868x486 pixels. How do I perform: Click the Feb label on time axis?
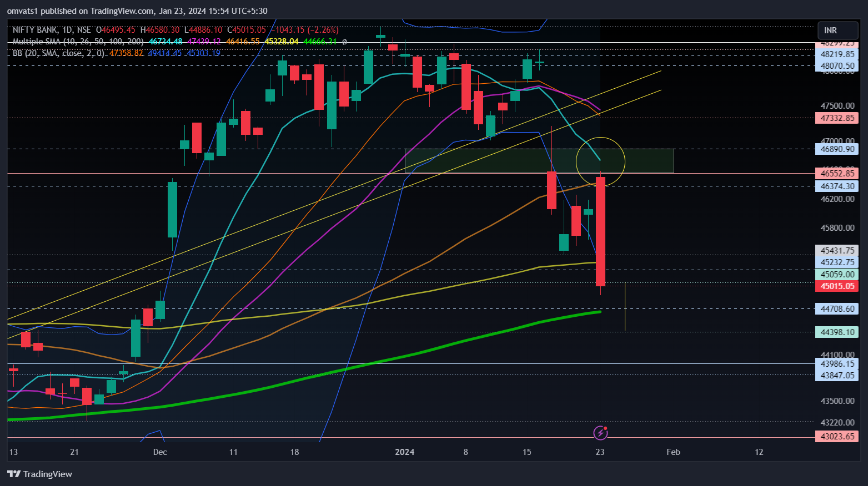[x=673, y=452]
